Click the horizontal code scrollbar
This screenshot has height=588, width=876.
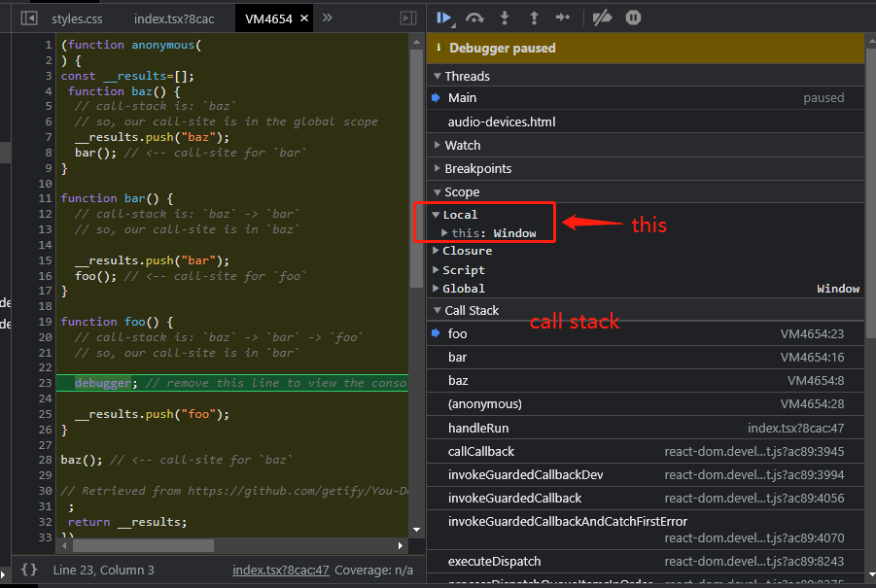tap(146, 545)
